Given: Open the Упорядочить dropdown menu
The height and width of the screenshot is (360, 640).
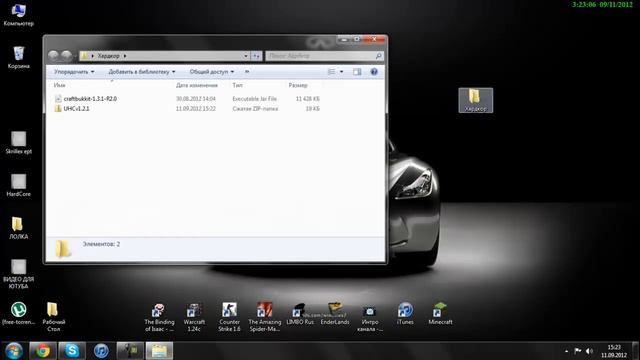Looking at the screenshot, I should point(74,72).
